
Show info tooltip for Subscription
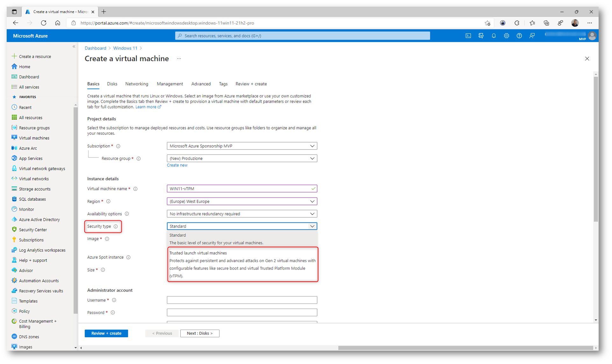tap(118, 146)
